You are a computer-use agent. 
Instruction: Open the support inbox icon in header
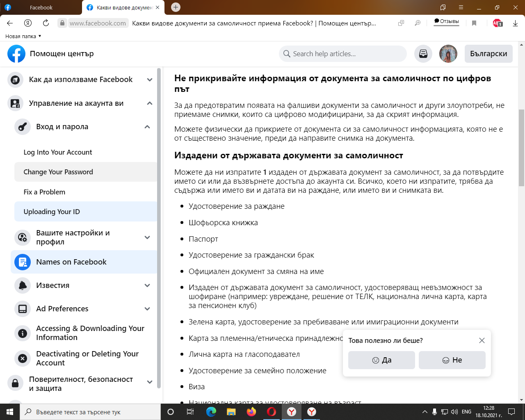point(423,54)
